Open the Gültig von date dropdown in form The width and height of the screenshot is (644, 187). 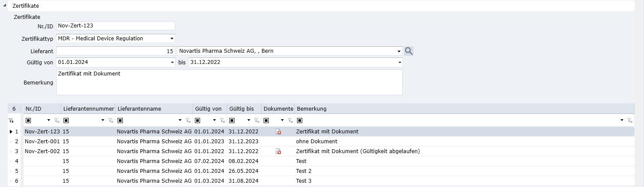click(x=171, y=63)
